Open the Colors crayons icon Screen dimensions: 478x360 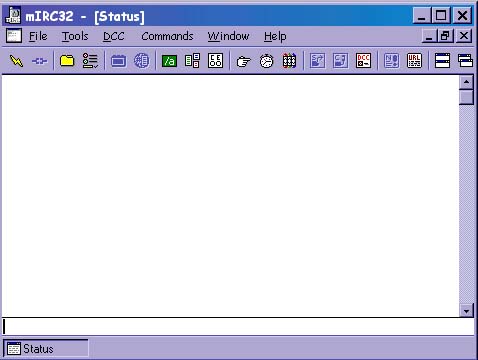[289, 61]
